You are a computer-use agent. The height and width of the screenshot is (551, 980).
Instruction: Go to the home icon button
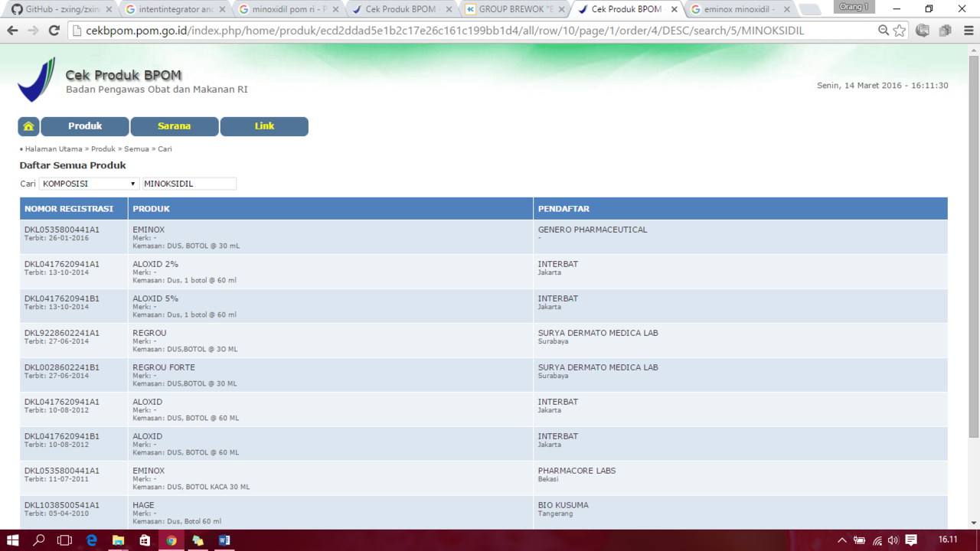28,126
